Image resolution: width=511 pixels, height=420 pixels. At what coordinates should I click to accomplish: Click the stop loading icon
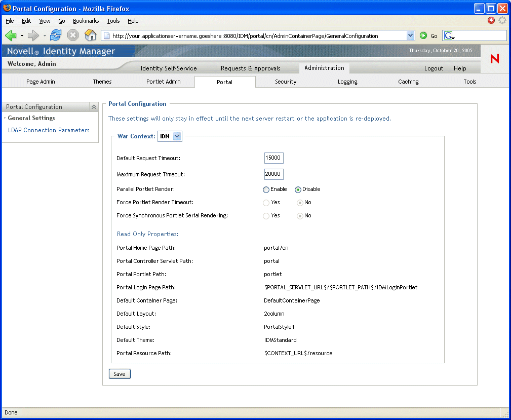tap(73, 35)
